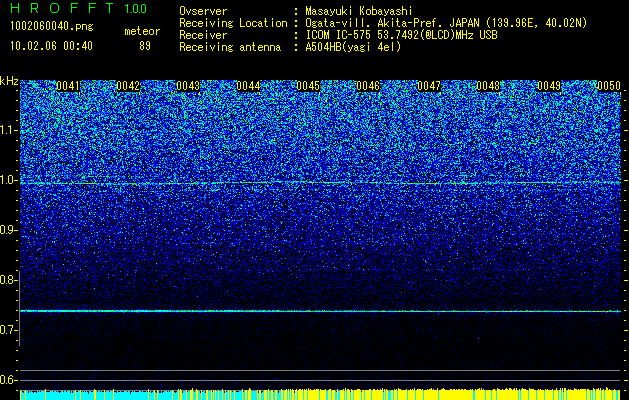Click the Receiving Location label
The image size is (629, 400).
[233, 23]
